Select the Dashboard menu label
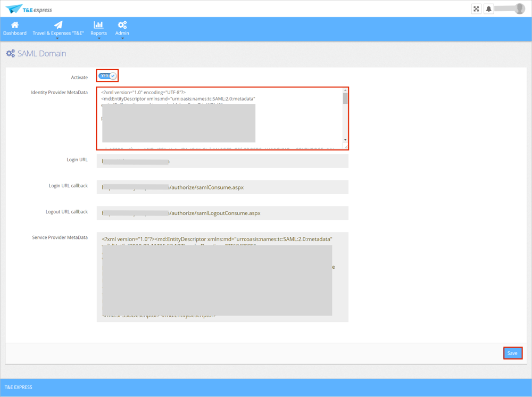532x397 pixels. [x=15, y=33]
